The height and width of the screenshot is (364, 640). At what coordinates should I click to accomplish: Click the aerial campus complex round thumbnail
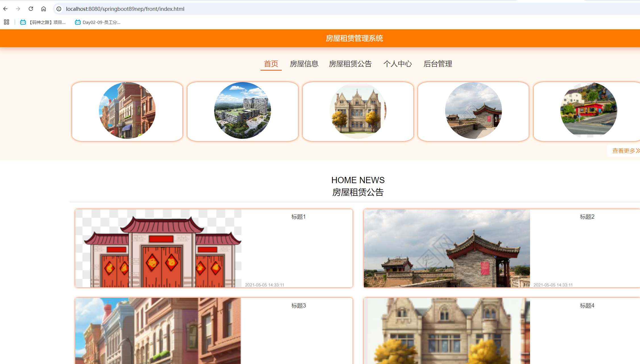(242, 110)
